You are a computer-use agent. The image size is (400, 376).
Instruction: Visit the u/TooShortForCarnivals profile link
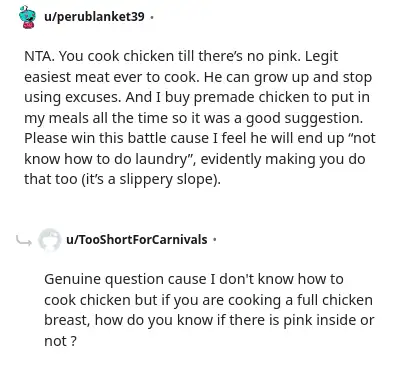[x=137, y=239]
